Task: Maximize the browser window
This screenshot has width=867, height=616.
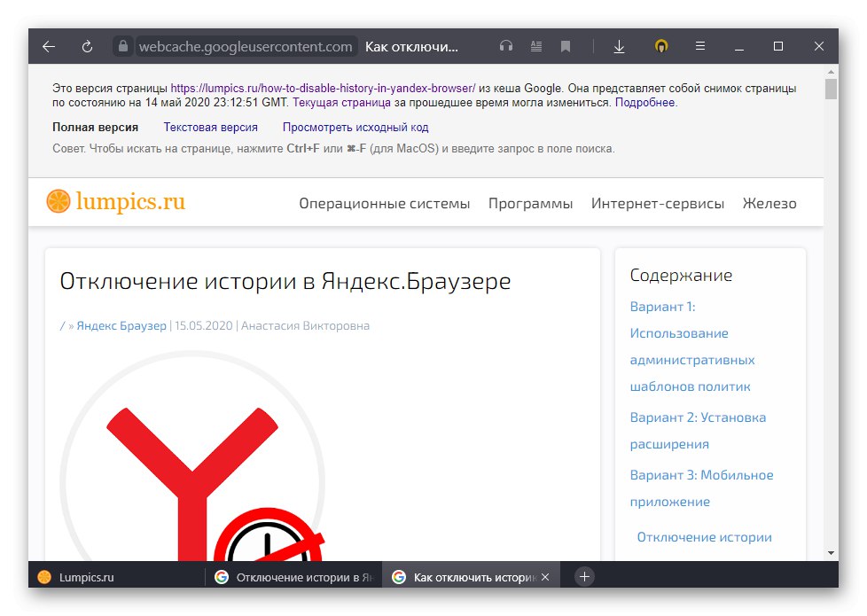Action: (778, 46)
